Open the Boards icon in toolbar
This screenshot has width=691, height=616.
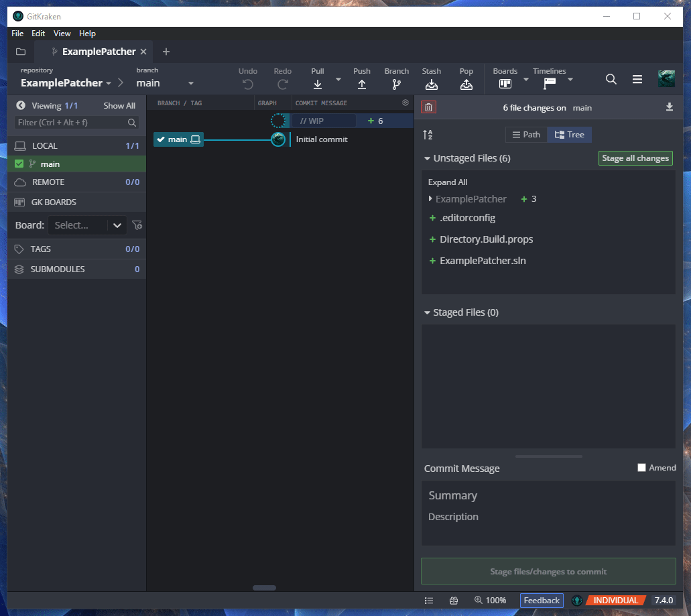(505, 84)
